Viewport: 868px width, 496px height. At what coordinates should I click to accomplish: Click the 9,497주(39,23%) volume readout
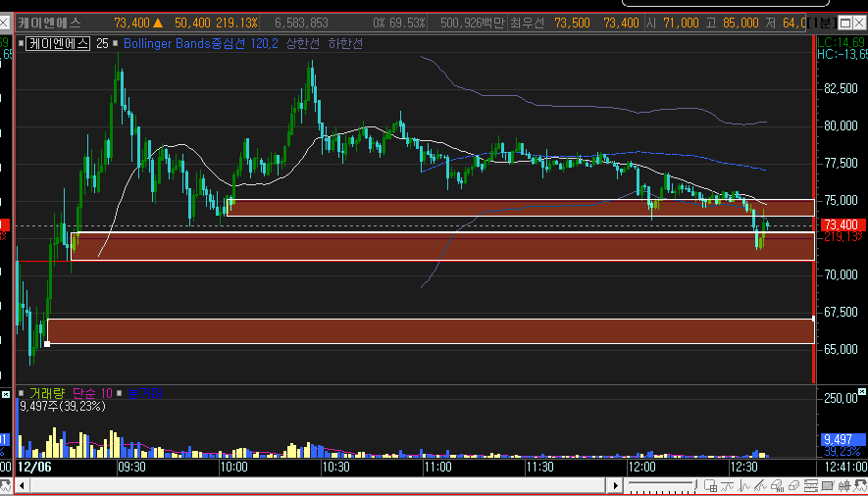pos(63,406)
